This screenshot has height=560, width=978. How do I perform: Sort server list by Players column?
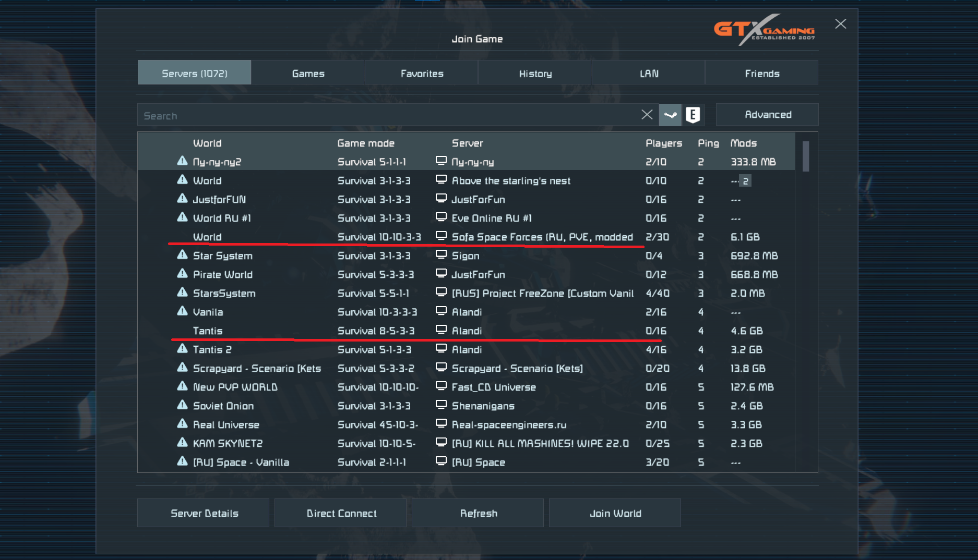663,143
